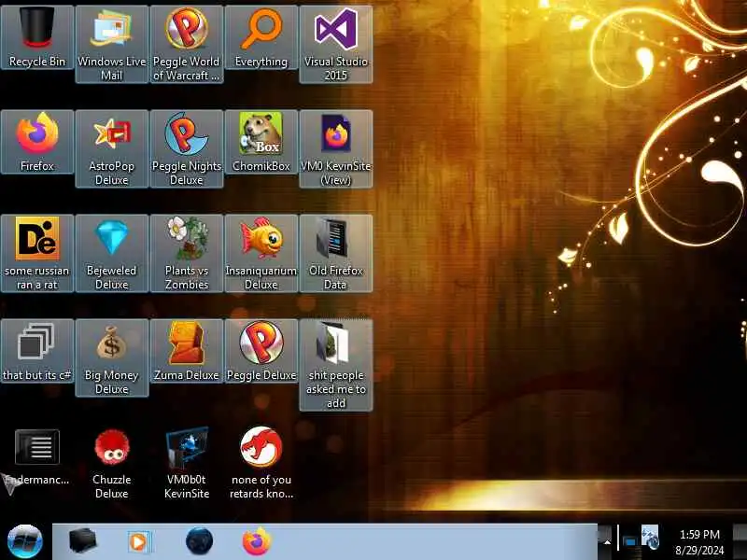This screenshot has height=560, width=747.
Task: Select the 'that but its c#' icon
Action: click(x=37, y=351)
